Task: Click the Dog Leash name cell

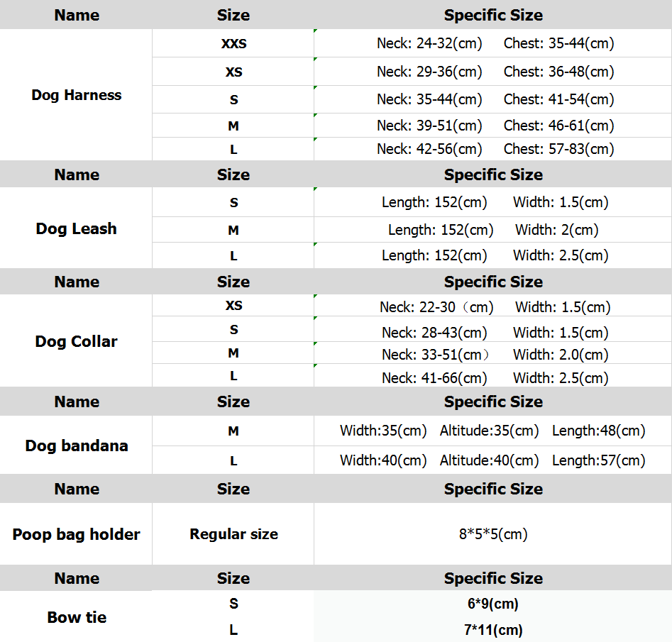Action: (x=77, y=228)
